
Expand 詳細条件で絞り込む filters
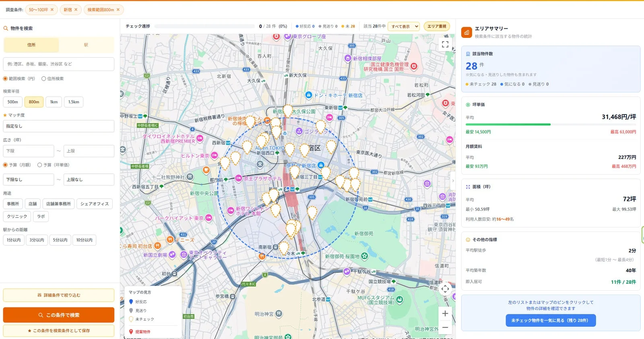pos(59,295)
